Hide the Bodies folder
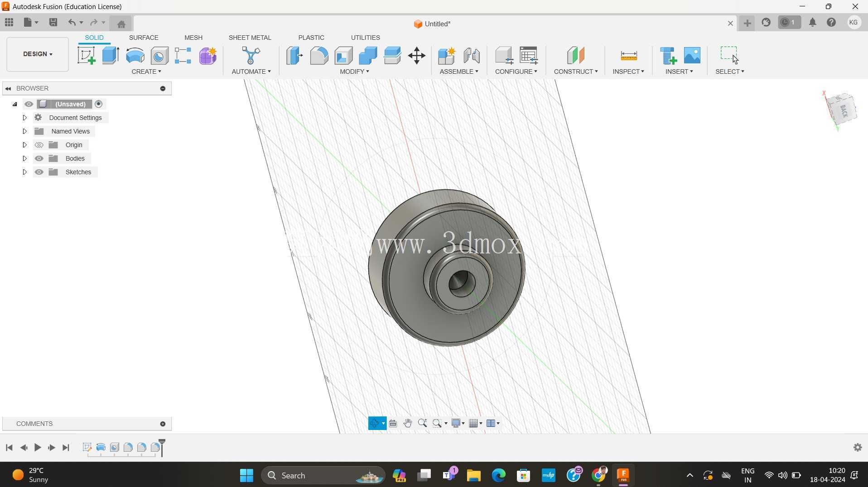Screen dimensions: 868x487 pyautogui.click(x=39, y=158)
